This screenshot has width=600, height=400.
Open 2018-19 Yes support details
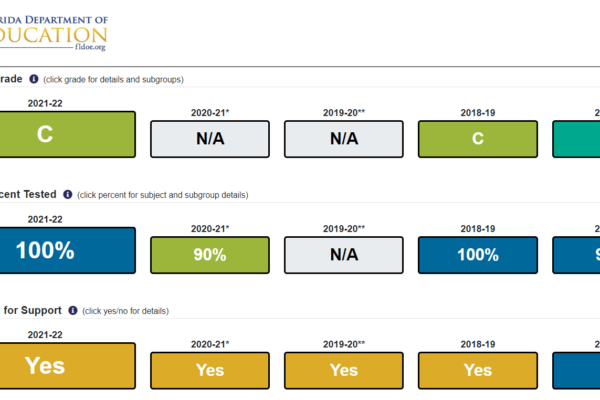478,371
